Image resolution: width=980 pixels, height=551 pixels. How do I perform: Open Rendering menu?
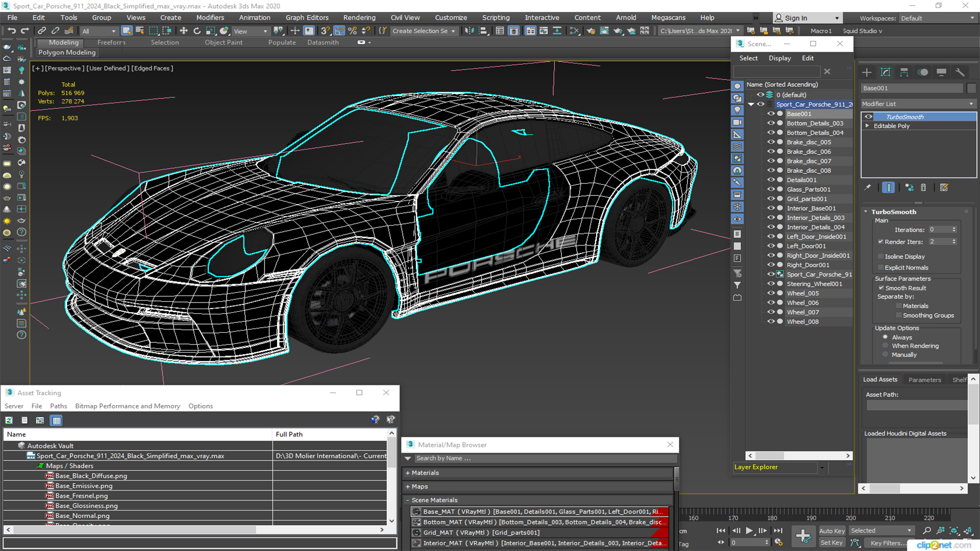[x=359, y=17]
